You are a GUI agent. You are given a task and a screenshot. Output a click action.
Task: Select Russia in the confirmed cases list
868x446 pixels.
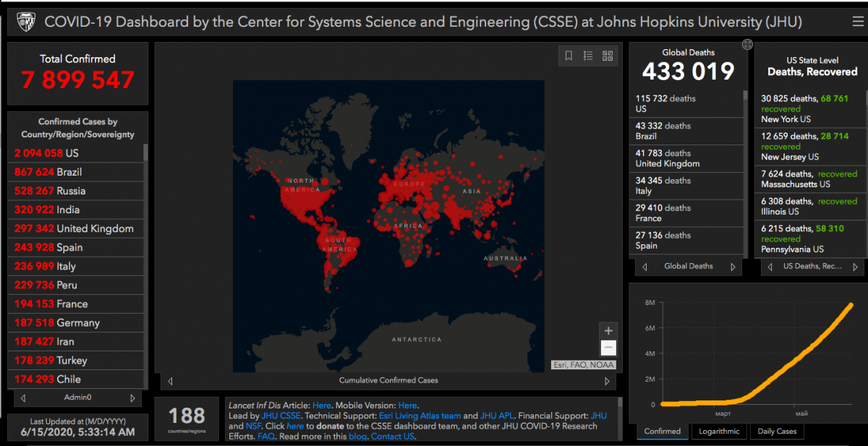[76, 191]
